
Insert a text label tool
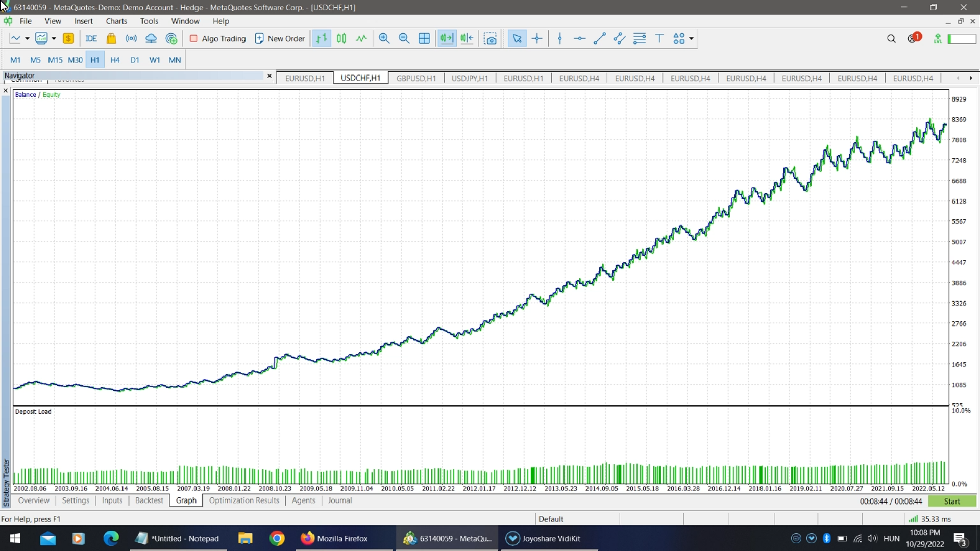click(658, 38)
